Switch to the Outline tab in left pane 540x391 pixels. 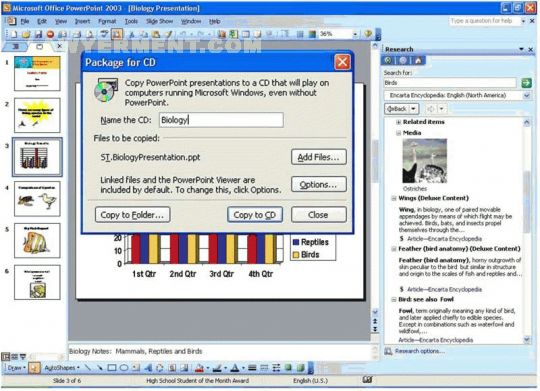coord(14,47)
